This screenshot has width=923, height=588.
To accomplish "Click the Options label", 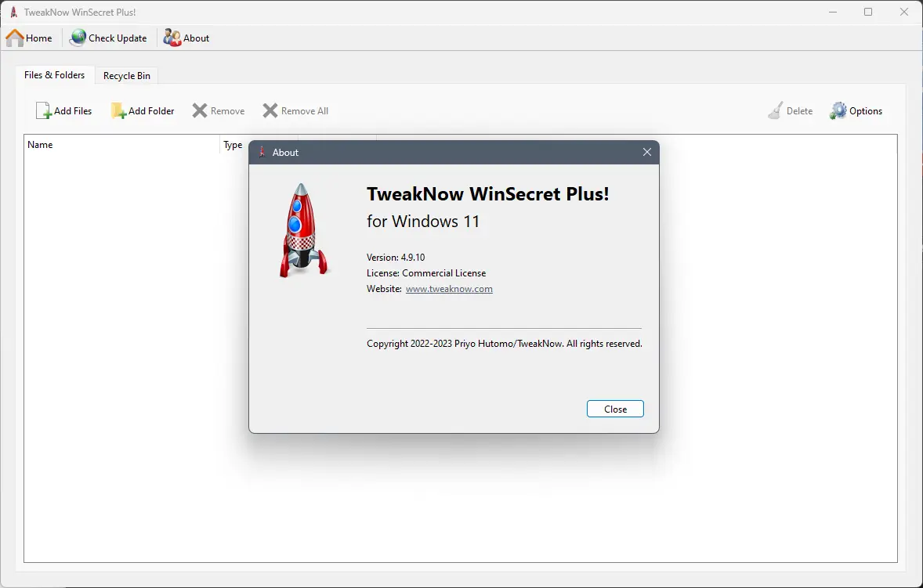I will point(866,111).
